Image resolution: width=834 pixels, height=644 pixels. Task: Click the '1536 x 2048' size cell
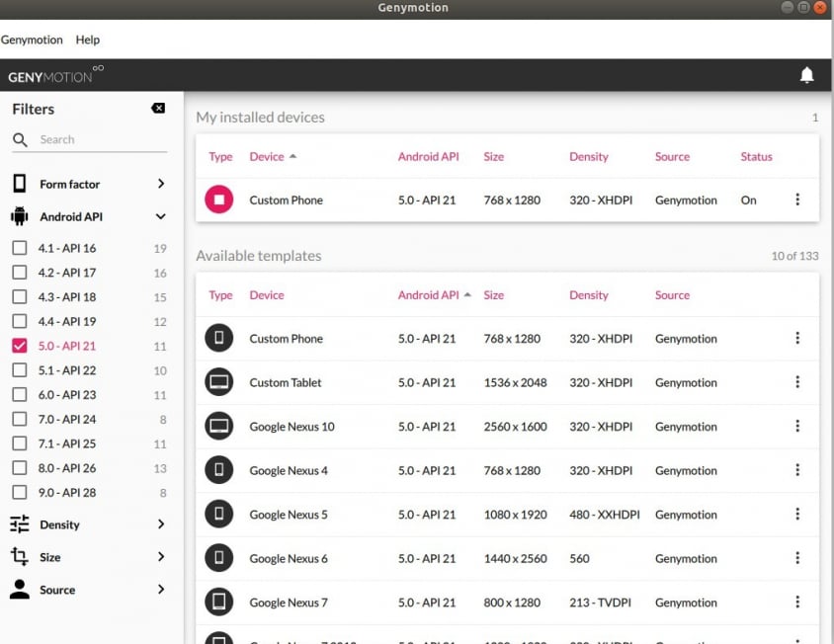(x=515, y=382)
